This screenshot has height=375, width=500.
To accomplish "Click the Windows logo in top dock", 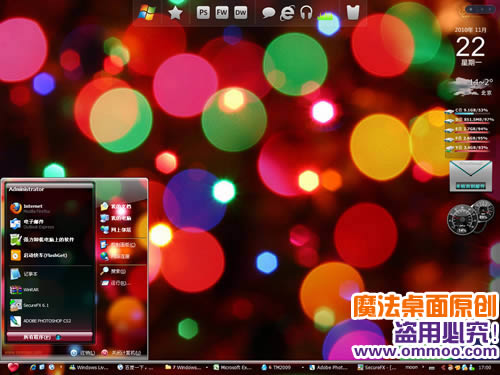I will (147, 13).
